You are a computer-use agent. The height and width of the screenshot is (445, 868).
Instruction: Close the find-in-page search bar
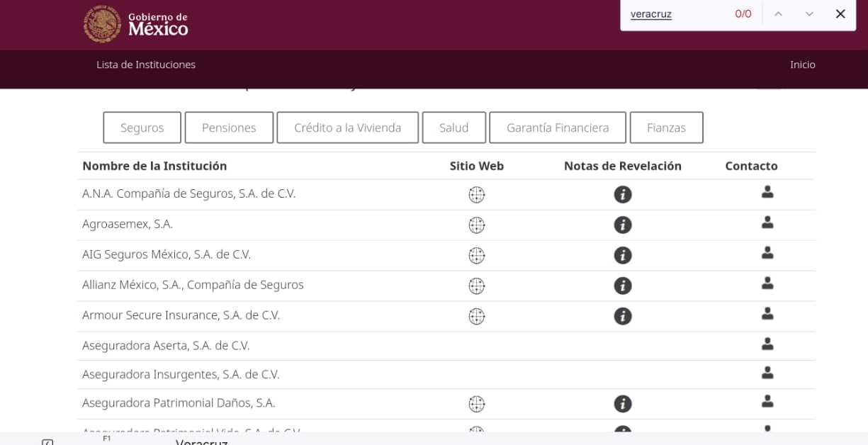click(840, 14)
